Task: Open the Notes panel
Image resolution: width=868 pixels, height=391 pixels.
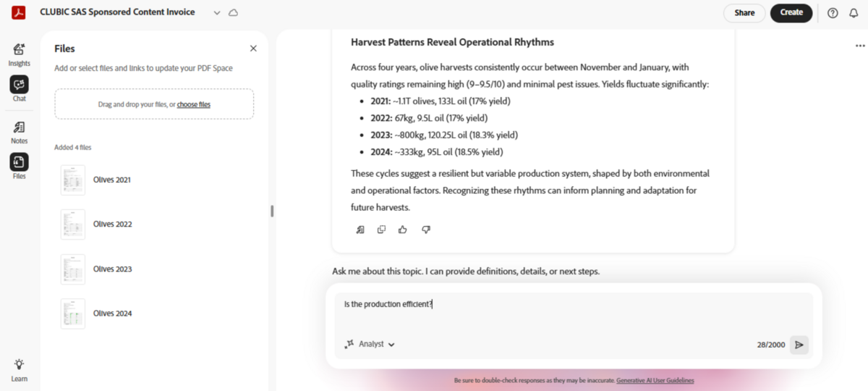Action: (x=20, y=132)
